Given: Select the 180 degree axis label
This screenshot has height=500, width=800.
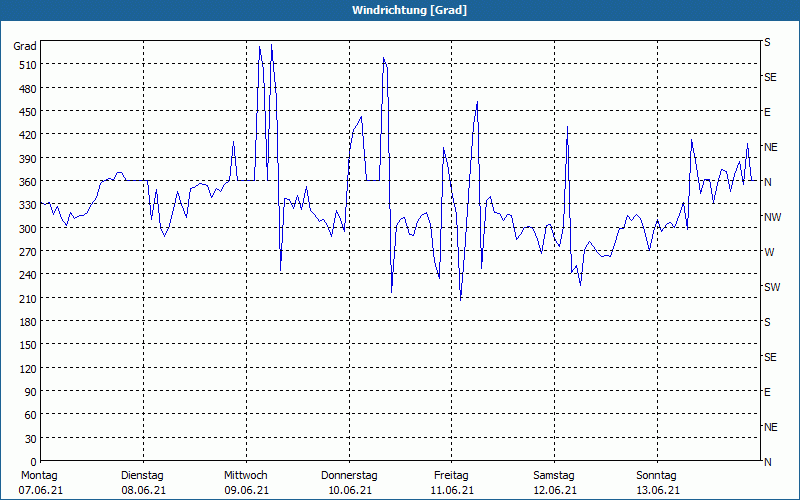Looking at the screenshot, I should tap(28, 322).
